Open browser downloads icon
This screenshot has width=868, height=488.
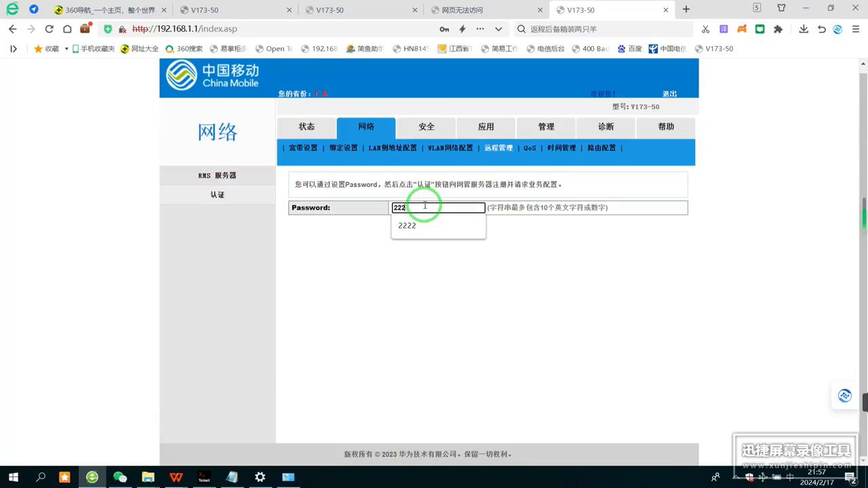(x=804, y=29)
